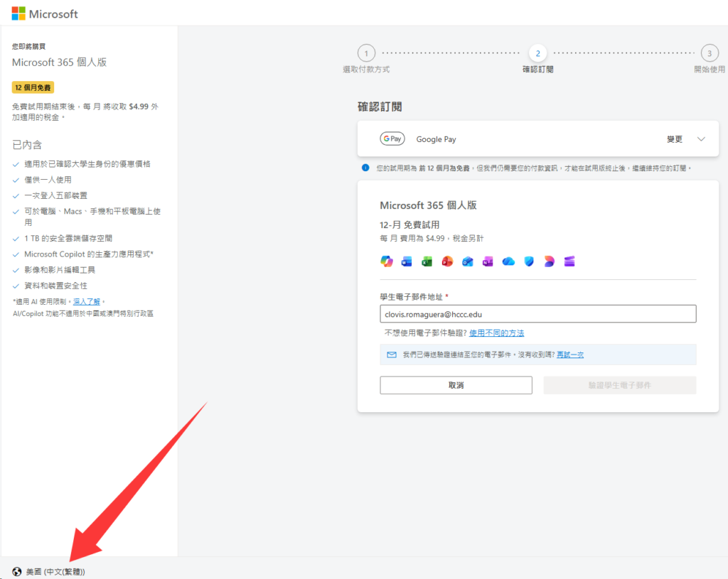
Task: Click the Microsoft logo in header
Action: pyautogui.click(x=45, y=13)
